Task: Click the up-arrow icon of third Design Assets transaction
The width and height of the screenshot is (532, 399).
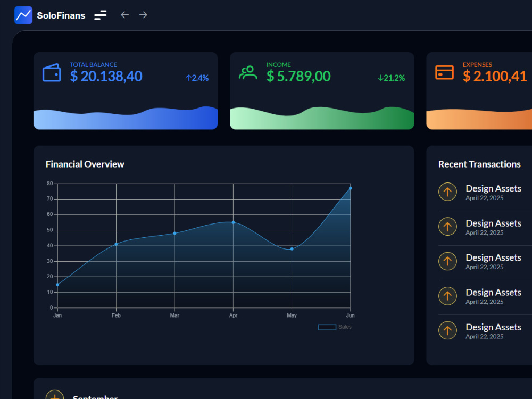Action: (447, 261)
